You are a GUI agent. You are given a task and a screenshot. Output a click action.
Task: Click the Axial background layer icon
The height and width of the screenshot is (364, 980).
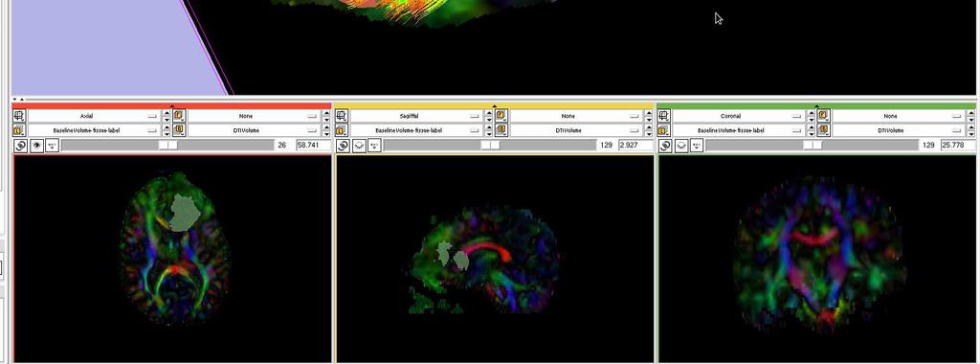click(x=179, y=130)
